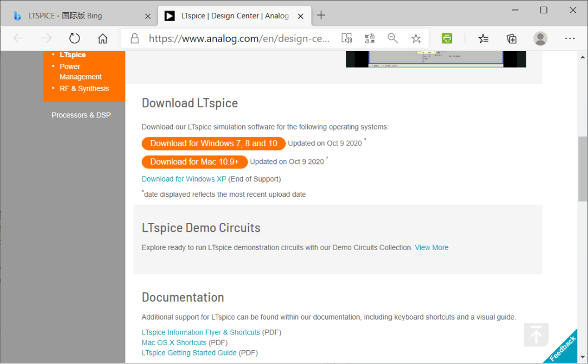The image size is (588, 364).
Task: Add this page to favorites
Action: (x=416, y=38)
